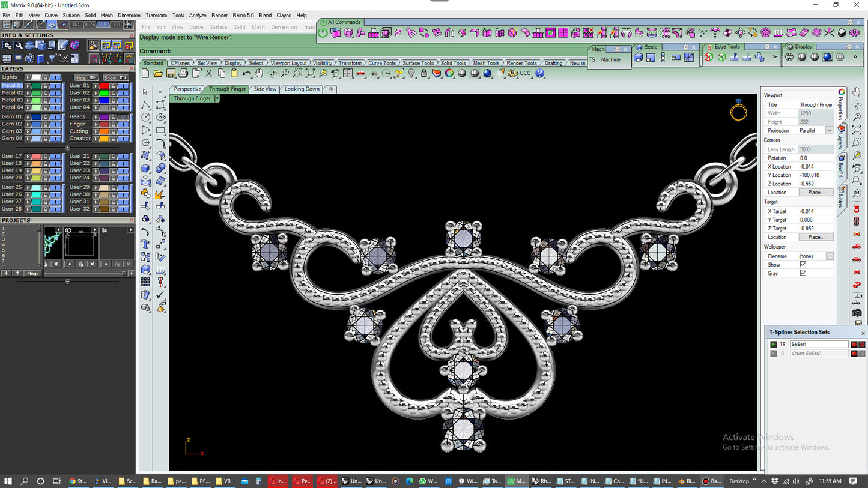This screenshot has height=488, width=868.
Task: Uncheck the Wallpaper Gray checkbox
Action: click(x=803, y=273)
